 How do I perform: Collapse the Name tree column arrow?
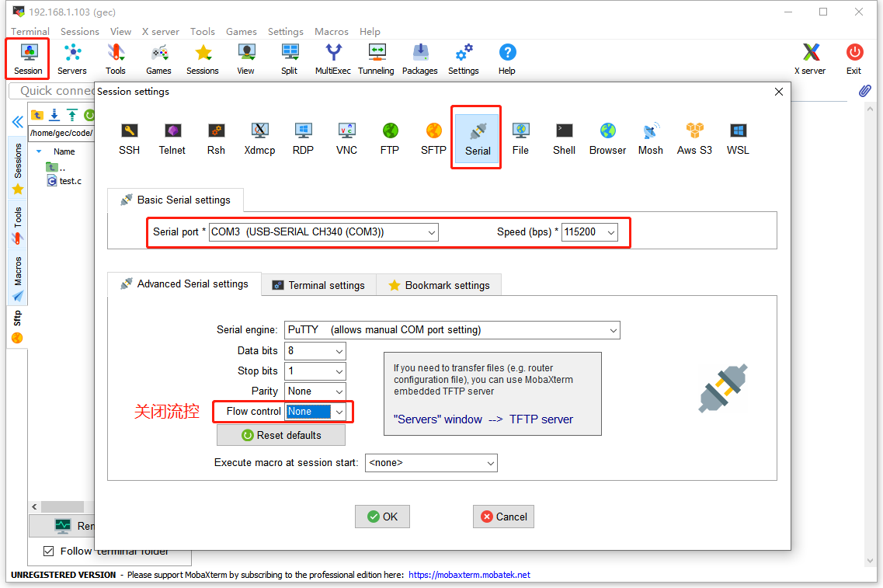tap(39, 151)
